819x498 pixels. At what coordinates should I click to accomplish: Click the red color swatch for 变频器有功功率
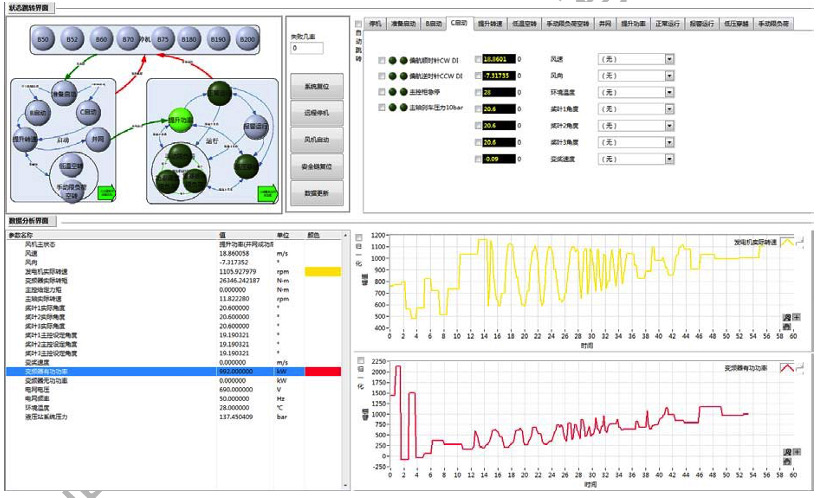323,371
